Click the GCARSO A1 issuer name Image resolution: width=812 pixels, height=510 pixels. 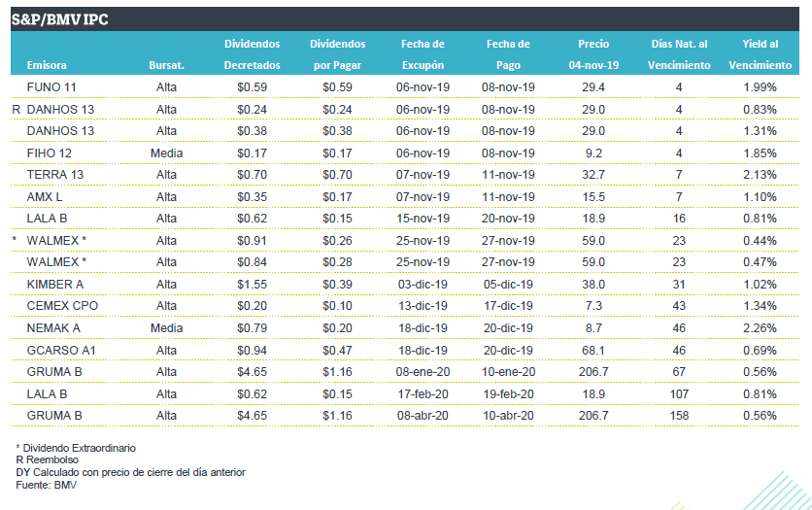coord(61,351)
